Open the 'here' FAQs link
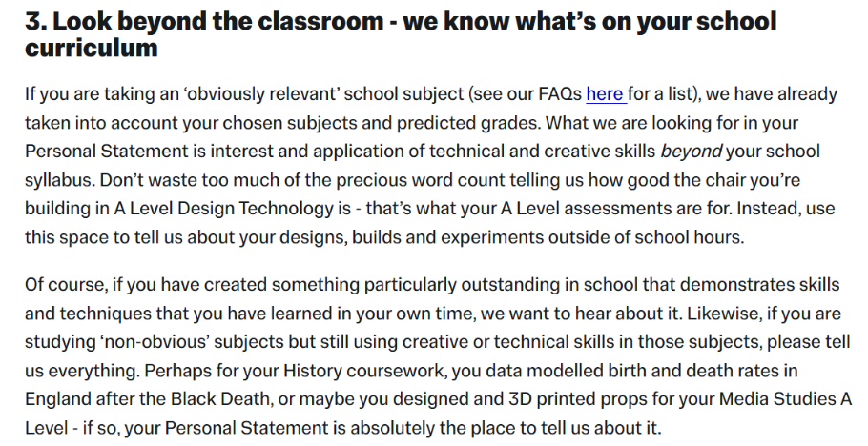The width and height of the screenshot is (868, 446). point(605,94)
